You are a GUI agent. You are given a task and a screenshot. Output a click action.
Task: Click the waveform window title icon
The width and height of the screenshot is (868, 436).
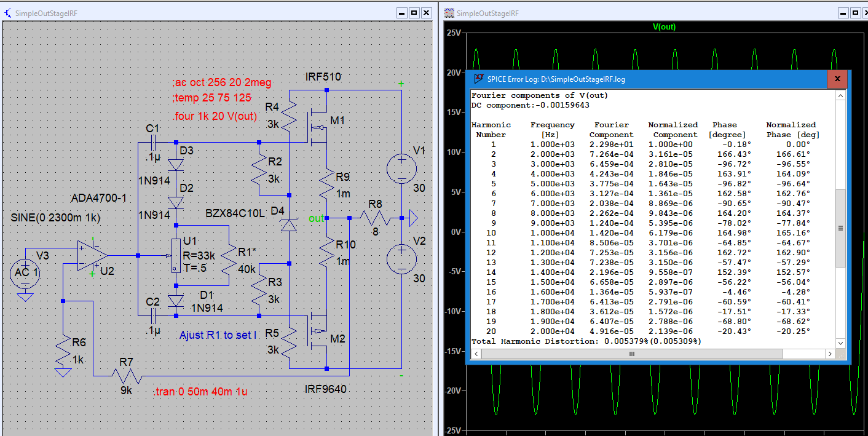coord(449,13)
